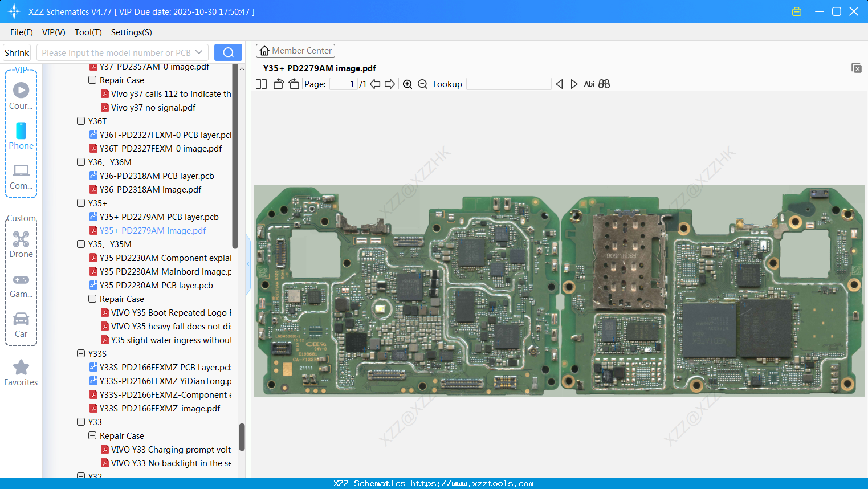The width and height of the screenshot is (868, 489).
Task: Toggle the binoculars search view
Action: pyautogui.click(x=604, y=84)
